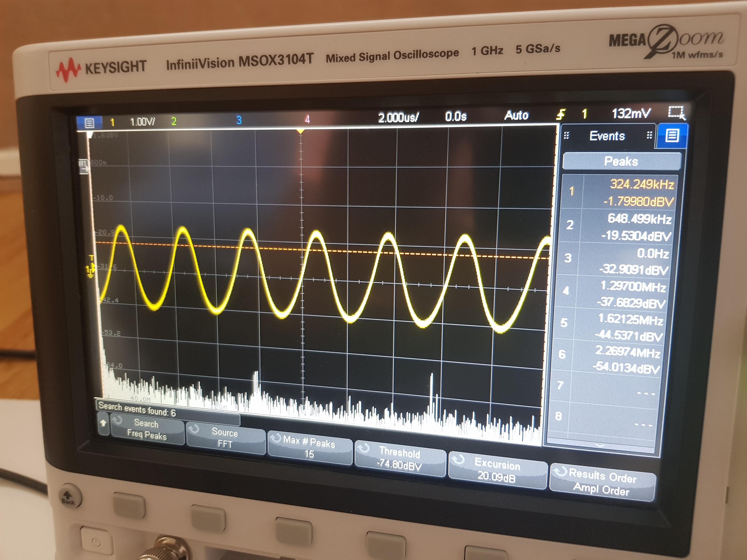This screenshot has width=747, height=560.
Task: Toggle channel 2 indicator in green
Action: [x=174, y=121]
